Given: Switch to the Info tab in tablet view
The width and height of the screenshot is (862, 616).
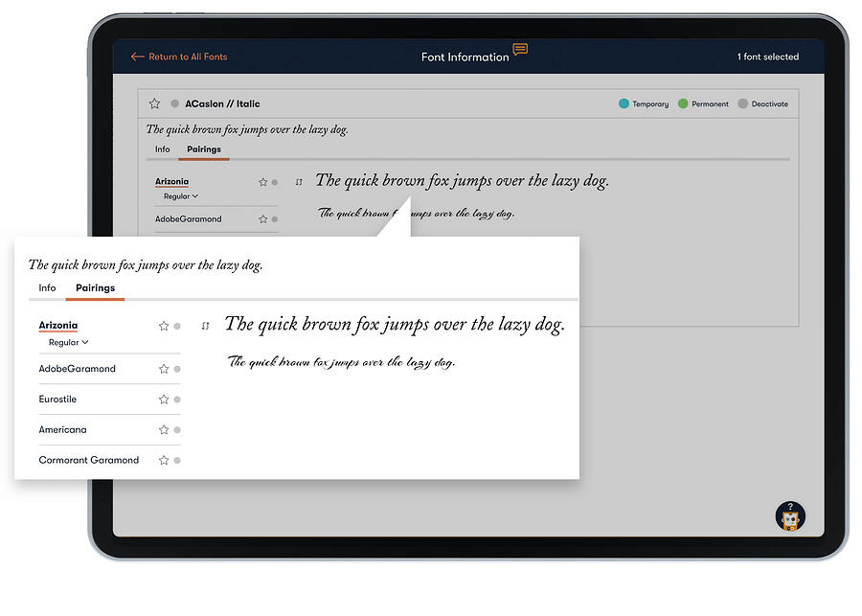Looking at the screenshot, I should point(162,149).
